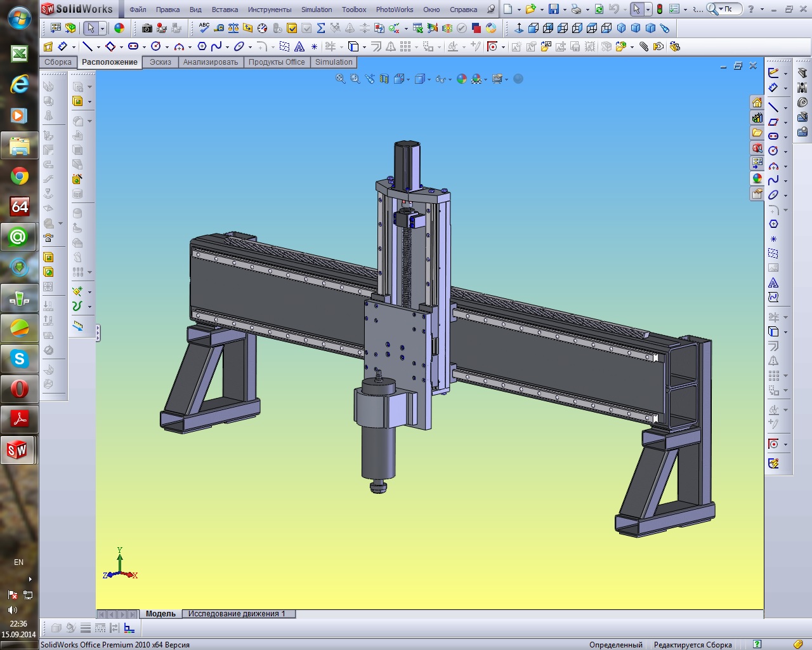The width and height of the screenshot is (812, 650).
Task: Toggle the left panel collapse handle
Action: pos(98,333)
